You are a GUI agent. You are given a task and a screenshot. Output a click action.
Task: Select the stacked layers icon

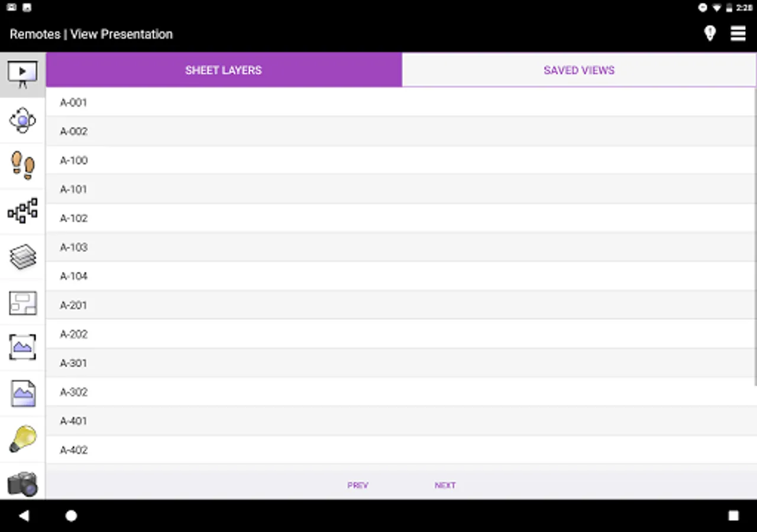pos(22,257)
